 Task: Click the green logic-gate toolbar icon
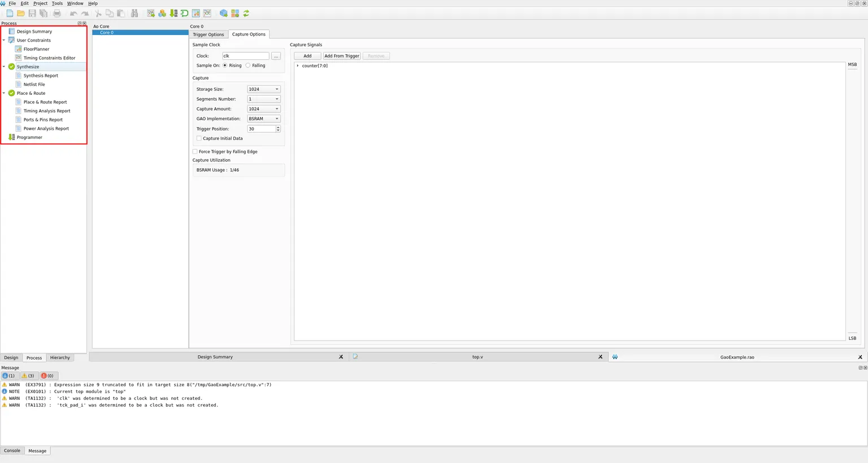pos(185,13)
